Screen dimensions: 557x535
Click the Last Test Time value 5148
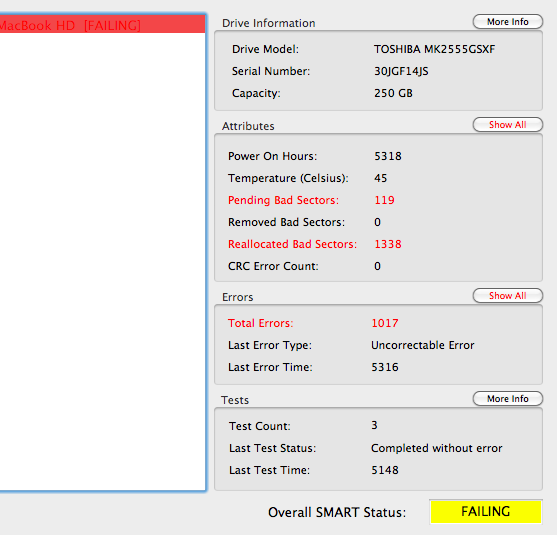[x=385, y=470]
